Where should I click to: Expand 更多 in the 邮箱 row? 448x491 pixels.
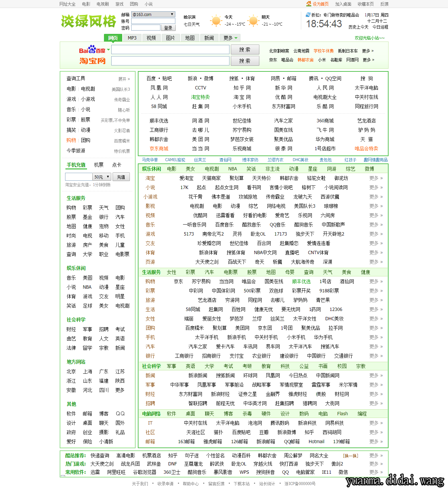376,442
